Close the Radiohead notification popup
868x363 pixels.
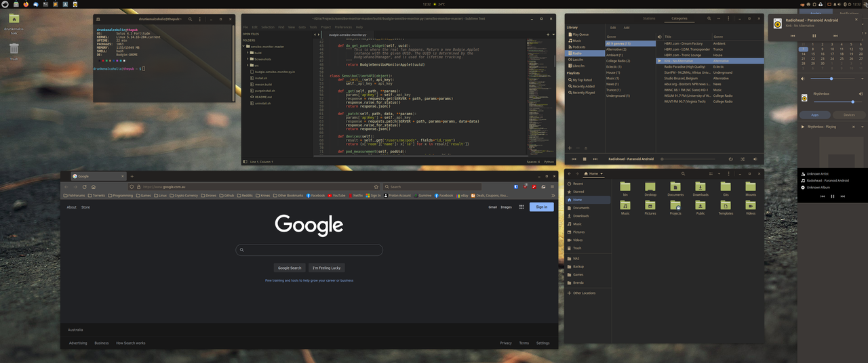855,20
